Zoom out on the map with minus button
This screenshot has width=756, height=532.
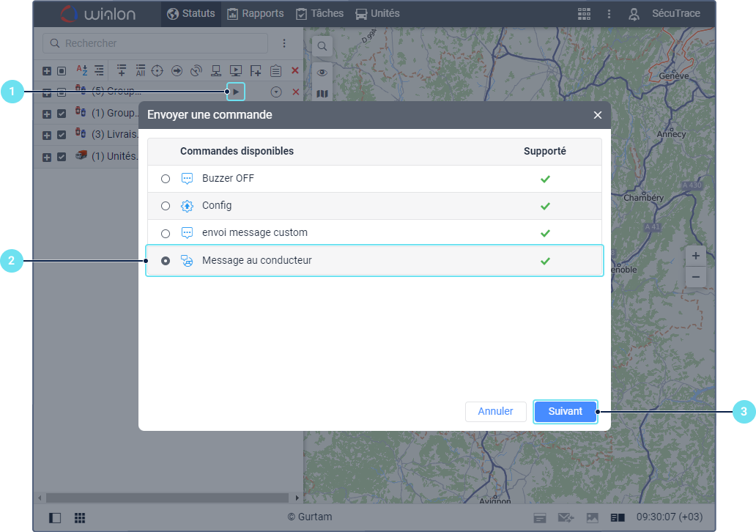(x=696, y=277)
